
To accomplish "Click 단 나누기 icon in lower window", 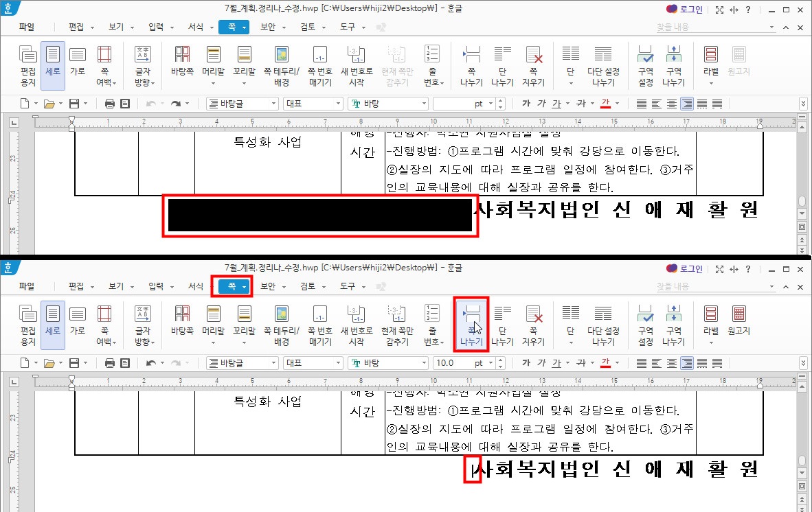I will 502,325.
